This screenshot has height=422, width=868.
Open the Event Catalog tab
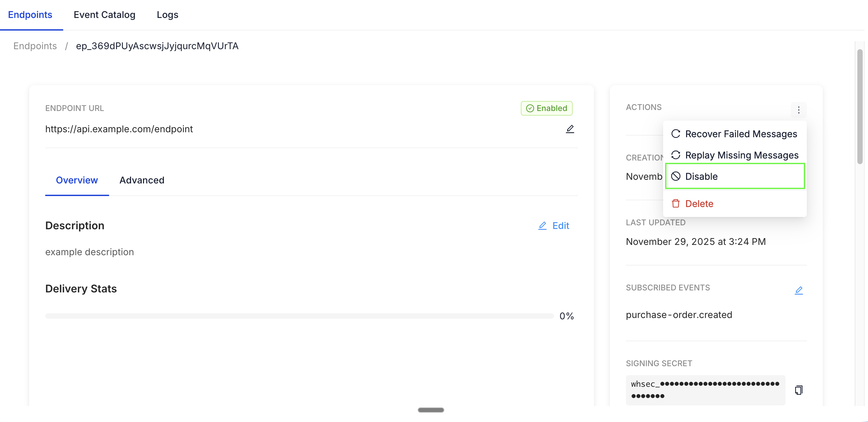pyautogui.click(x=104, y=15)
